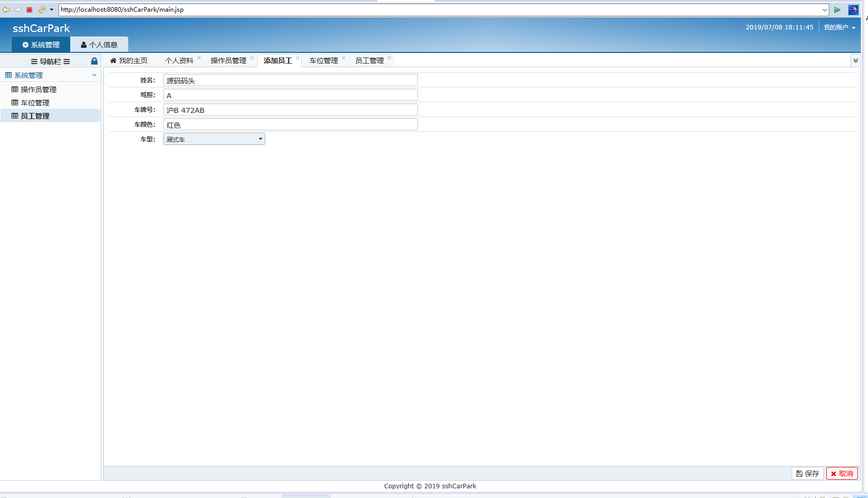
Task: Go back using the browser back arrow
Action: pyautogui.click(x=6, y=10)
